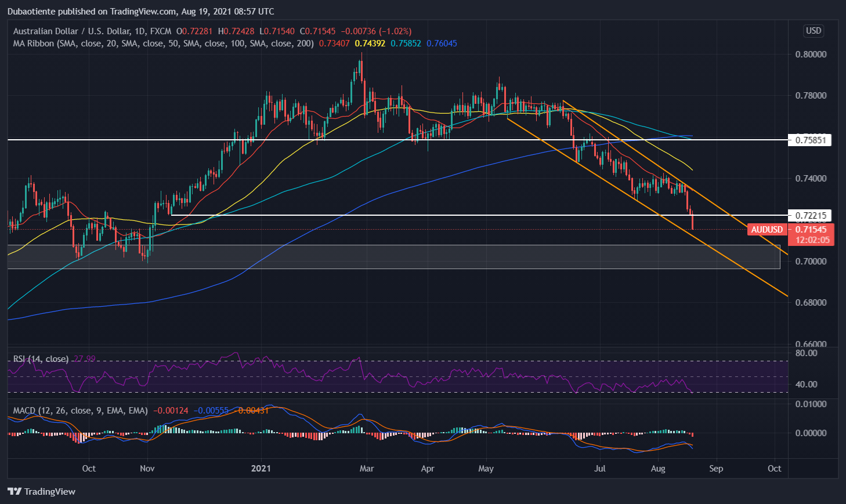Click MACD axis level 0.00000

[811, 433]
